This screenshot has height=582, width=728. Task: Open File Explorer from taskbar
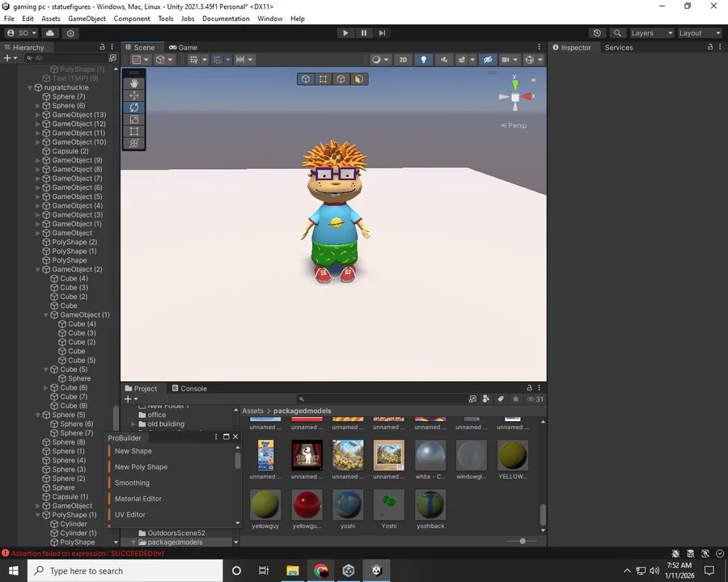(293, 571)
